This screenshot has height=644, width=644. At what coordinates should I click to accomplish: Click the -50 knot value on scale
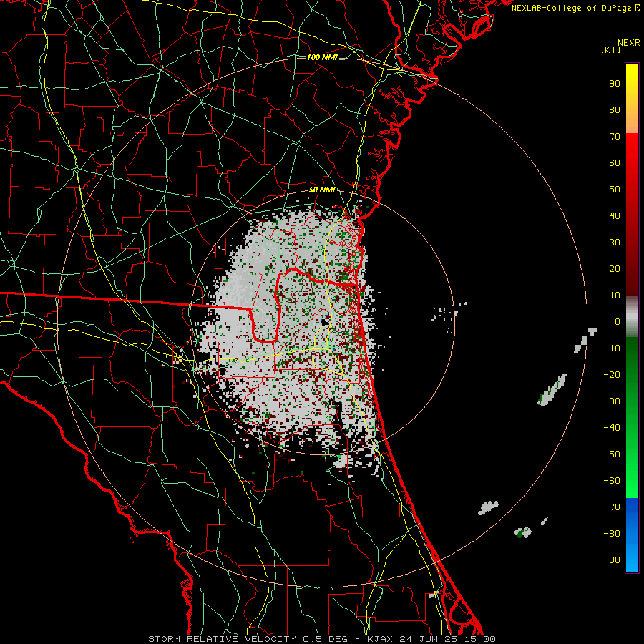point(612,454)
